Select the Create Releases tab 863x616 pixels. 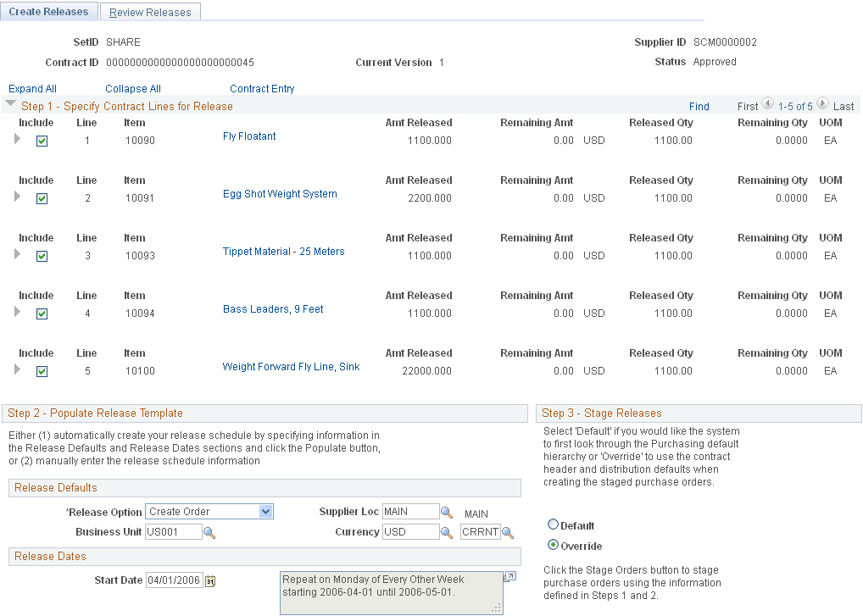[x=49, y=11]
